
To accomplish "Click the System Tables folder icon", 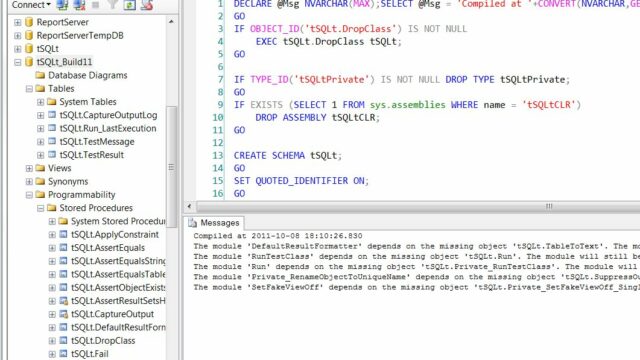I will [51, 102].
